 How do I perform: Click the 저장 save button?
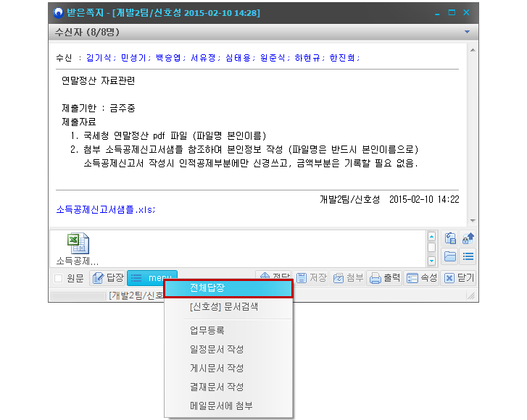point(311,278)
